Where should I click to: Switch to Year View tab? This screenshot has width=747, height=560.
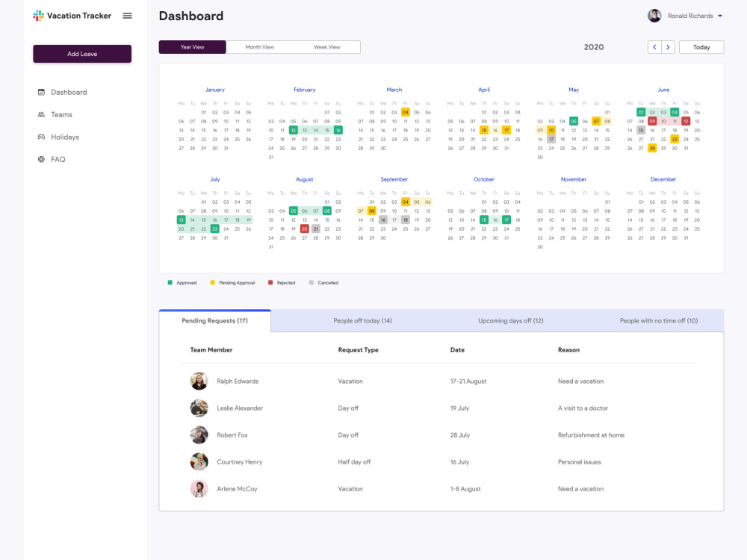(193, 47)
